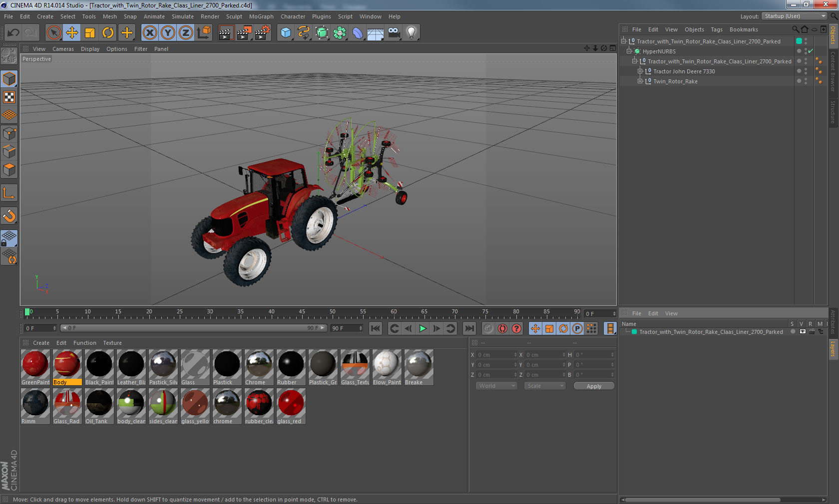Expand the Twin_Rotor_Rake object
839x504 pixels.
click(x=640, y=81)
